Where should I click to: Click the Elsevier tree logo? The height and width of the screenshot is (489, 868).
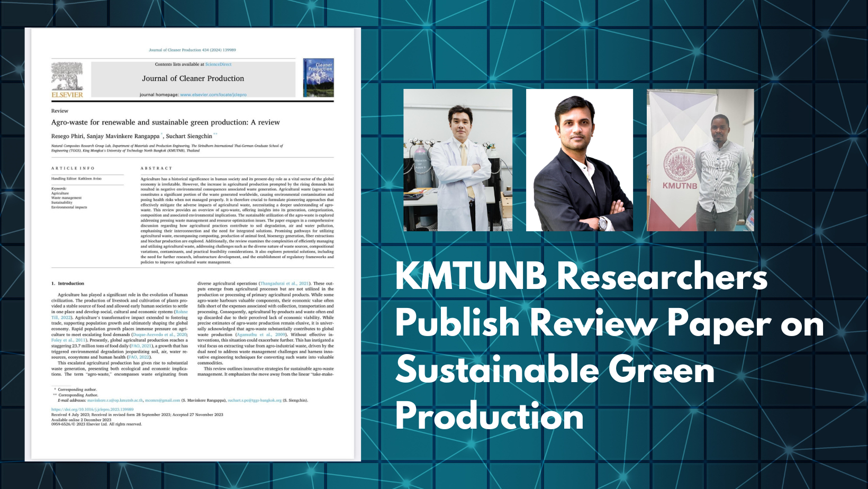point(67,80)
